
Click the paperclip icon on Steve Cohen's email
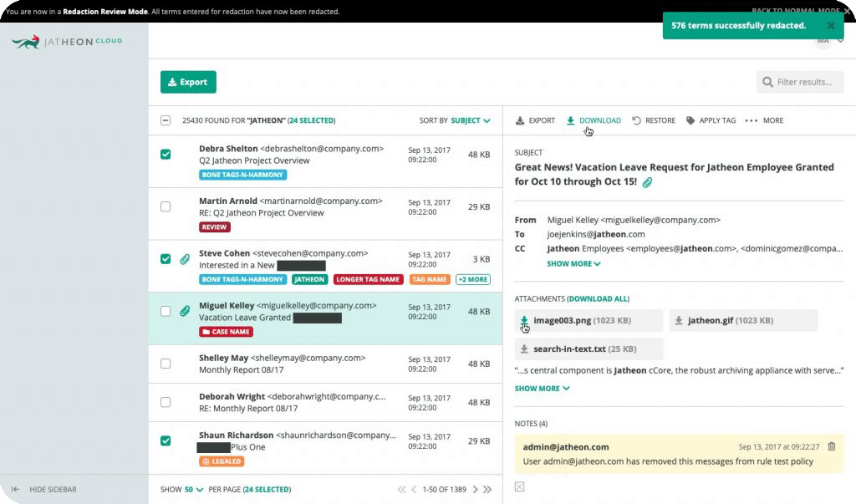(185, 259)
